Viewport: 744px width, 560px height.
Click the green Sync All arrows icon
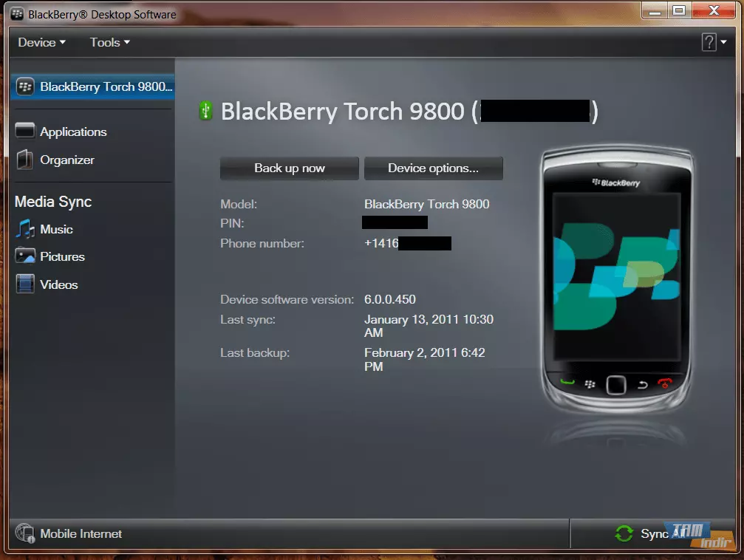click(624, 533)
